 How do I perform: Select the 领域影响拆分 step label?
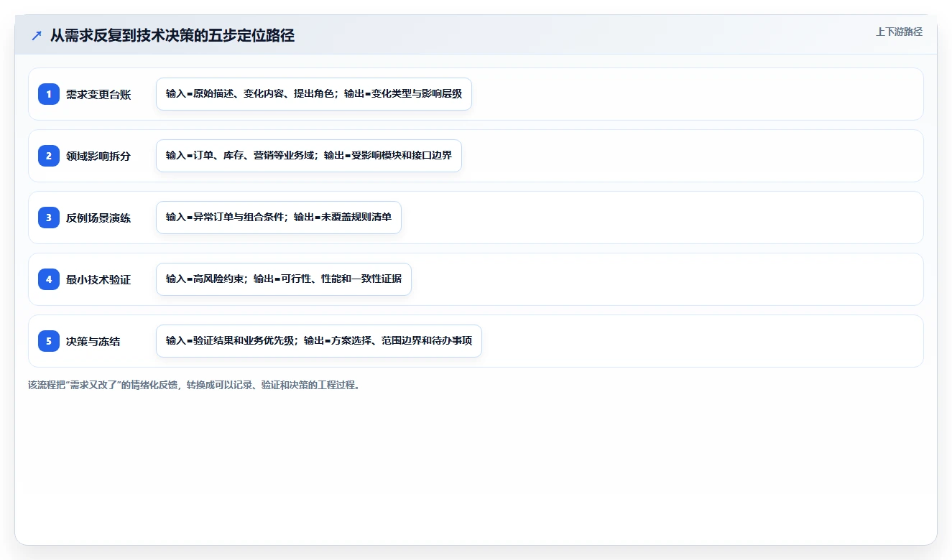coord(98,156)
